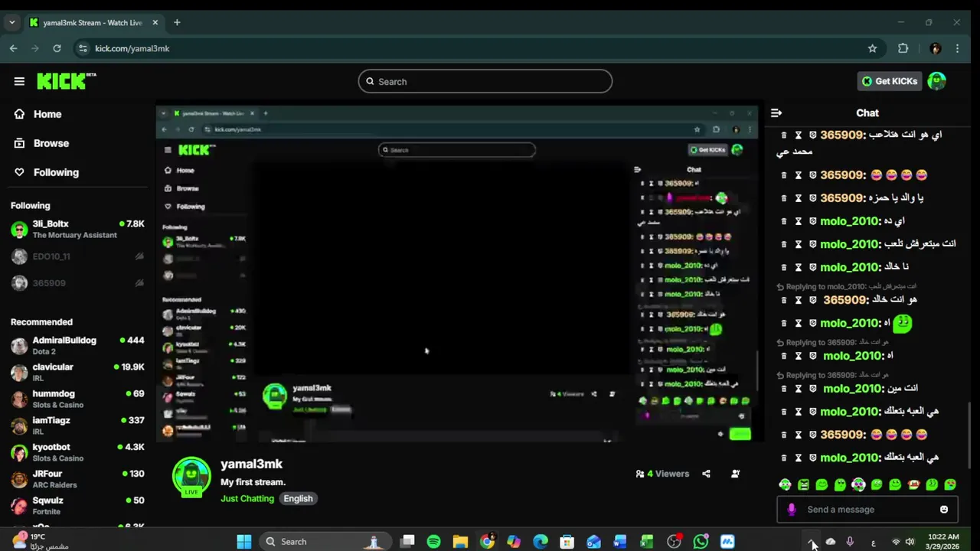
Task: Open a new browser tab
Action: point(177,22)
